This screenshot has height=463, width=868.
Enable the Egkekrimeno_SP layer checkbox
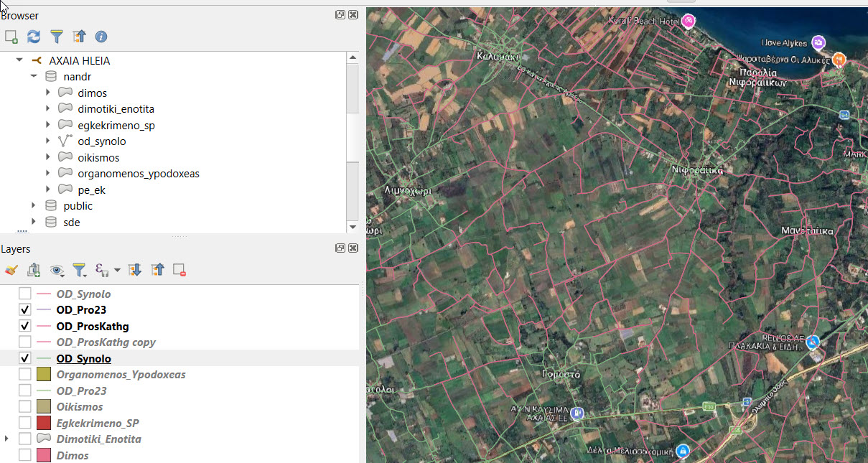pyautogui.click(x=25, y=423)
